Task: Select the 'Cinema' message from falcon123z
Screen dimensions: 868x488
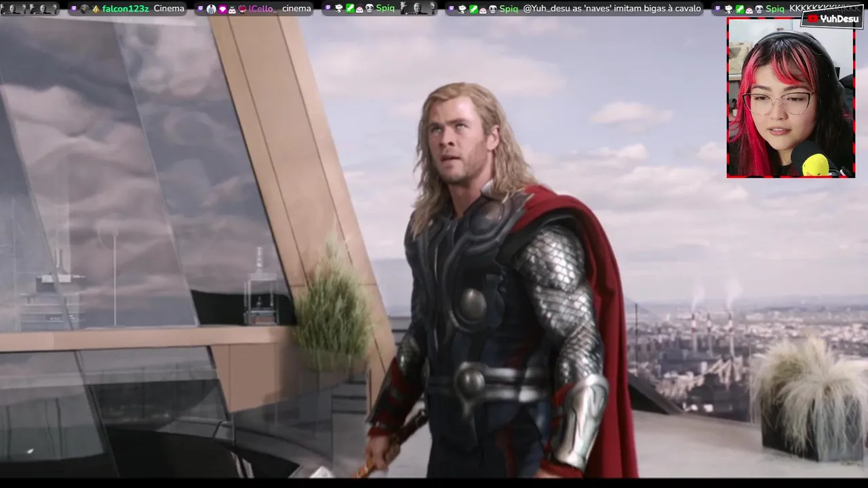Action: 169,9
